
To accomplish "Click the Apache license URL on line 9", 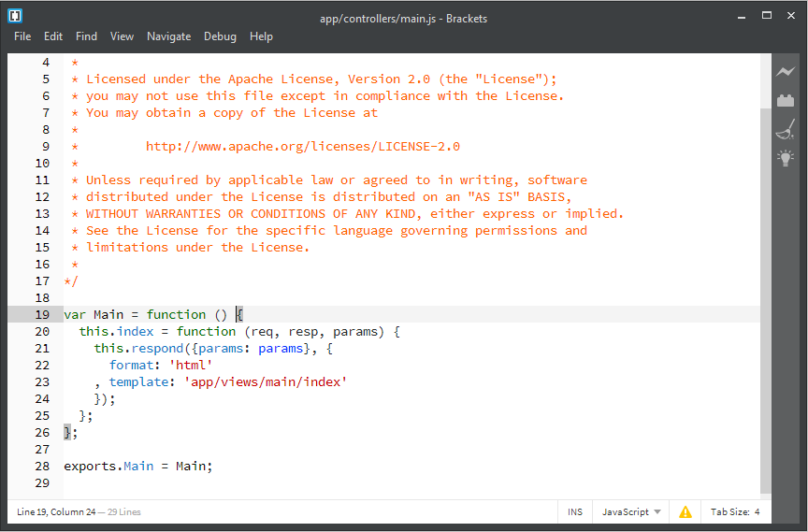I will 303,146.
